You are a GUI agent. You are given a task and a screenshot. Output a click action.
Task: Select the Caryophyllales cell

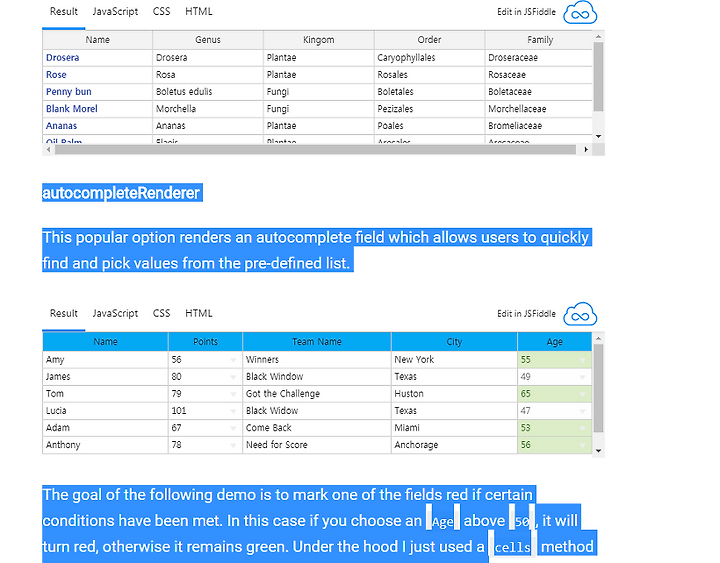429,58
